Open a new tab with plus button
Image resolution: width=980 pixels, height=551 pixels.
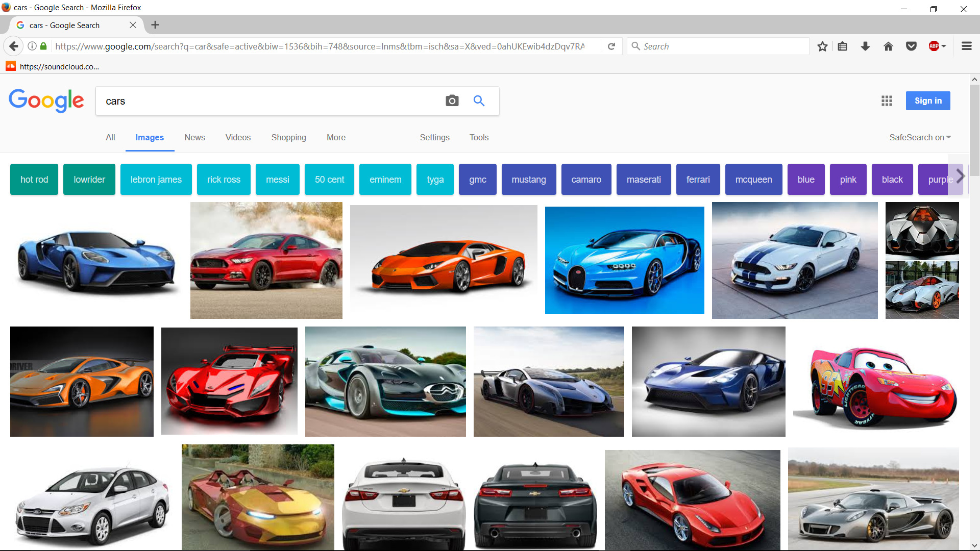(x=155, y=25)
